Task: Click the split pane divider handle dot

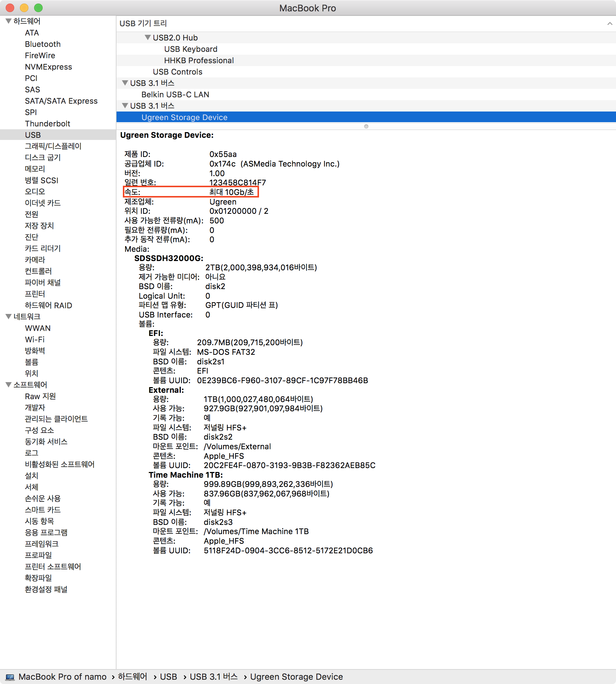Action: coord(366,126)
